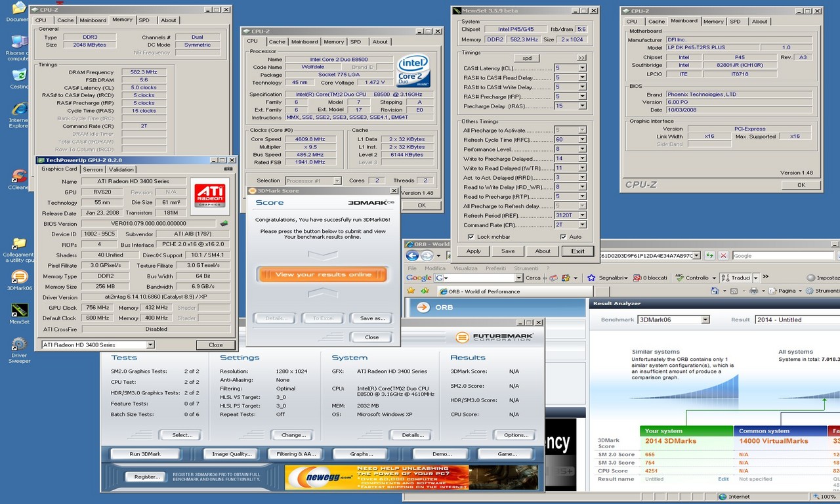Open the Cestino recycle bin icon
The height and width of the screenshot is (504, 840).
[x=19, y=79]
